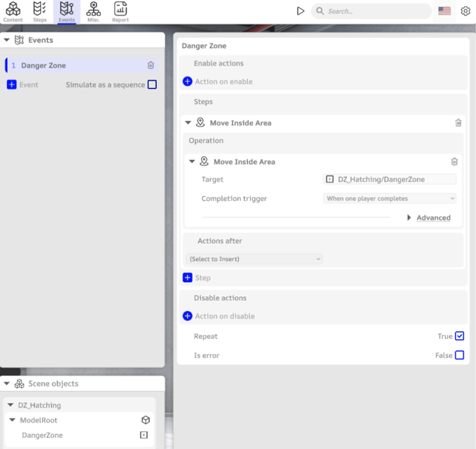Click the search input field
Viewport: 476px width, 449px height.
[x=377, y=11]
